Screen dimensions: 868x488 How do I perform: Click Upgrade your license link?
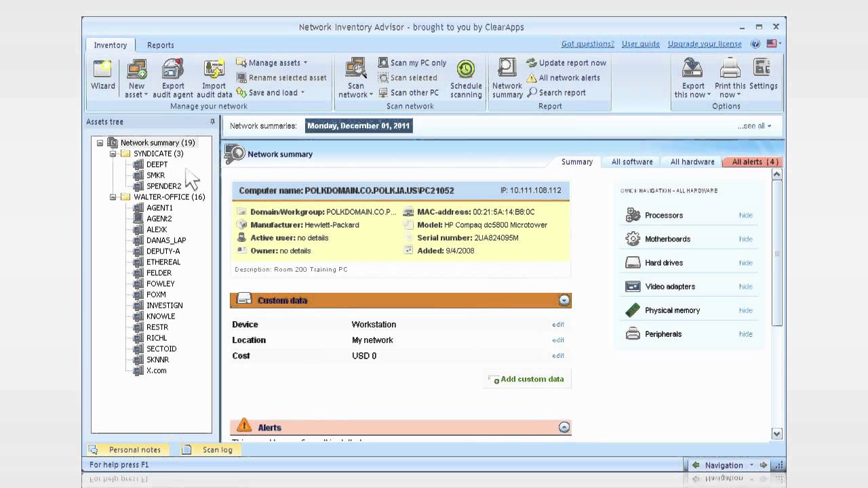click(x=705, y=44)
